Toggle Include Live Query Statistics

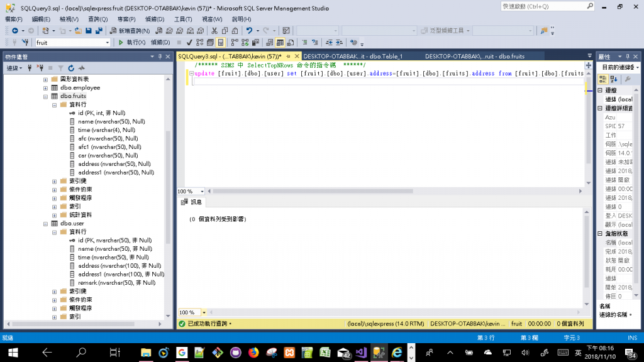click(x=245, y=42)
